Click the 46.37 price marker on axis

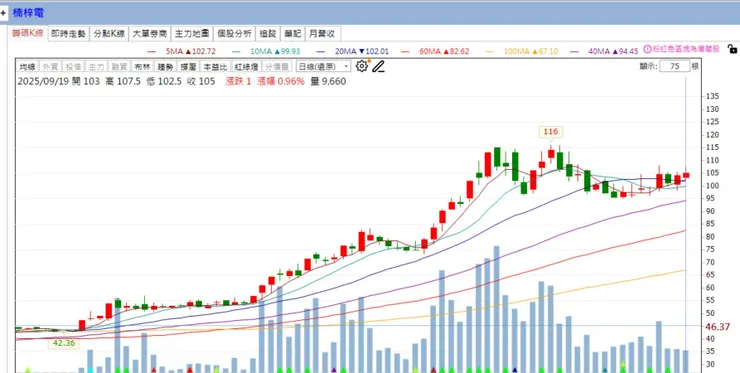[x=718, y=326]
